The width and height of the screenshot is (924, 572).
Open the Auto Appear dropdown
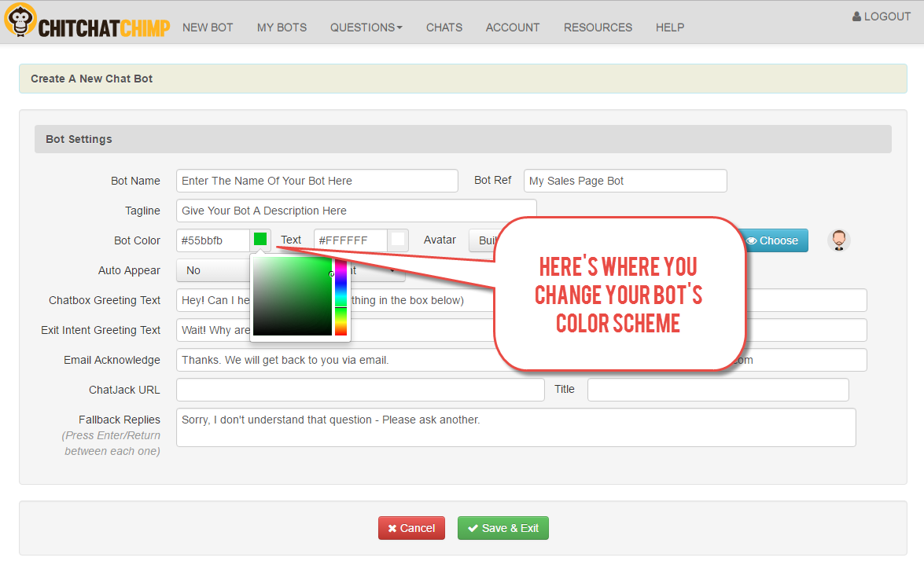[x=213, y=270]
